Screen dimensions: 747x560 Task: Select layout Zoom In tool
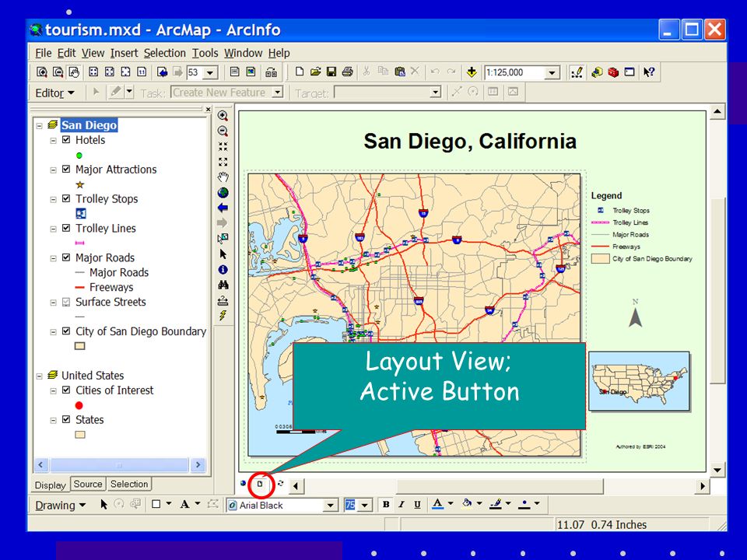[x=42, y=72]
